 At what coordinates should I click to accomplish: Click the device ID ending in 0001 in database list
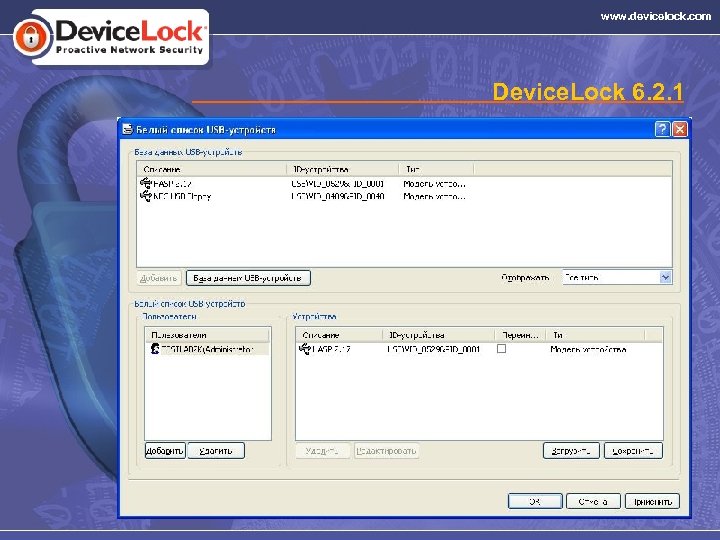pyautogui.click(x=338, y=184)
